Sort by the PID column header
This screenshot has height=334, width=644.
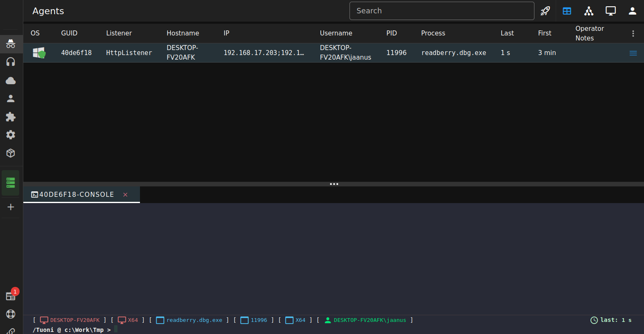(392, 33)
